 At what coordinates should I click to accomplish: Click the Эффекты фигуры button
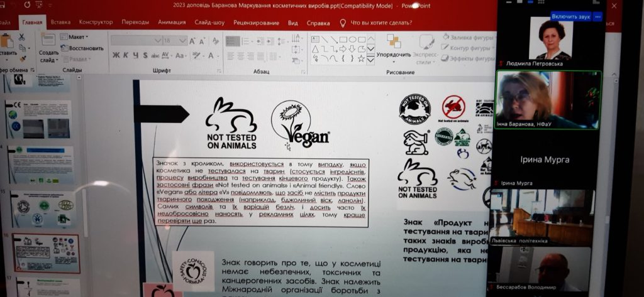468,58
